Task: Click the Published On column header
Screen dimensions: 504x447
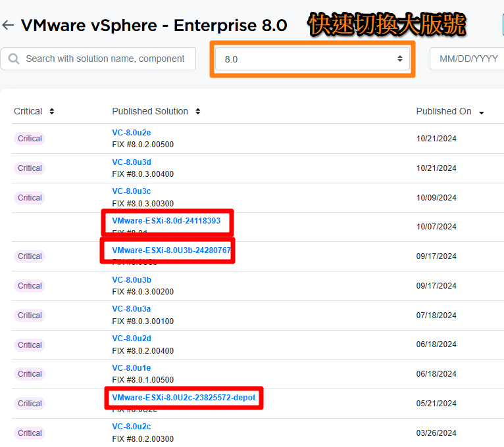Action: point(443,111)
